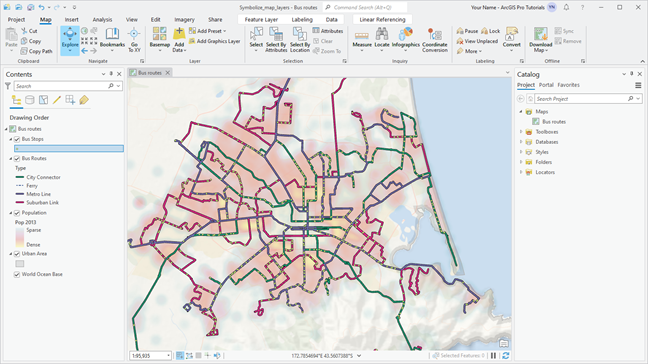Viewport: 648px width, 364px height.
Task: Collapse the Urban Area layer legend
Action: [11, 254]
